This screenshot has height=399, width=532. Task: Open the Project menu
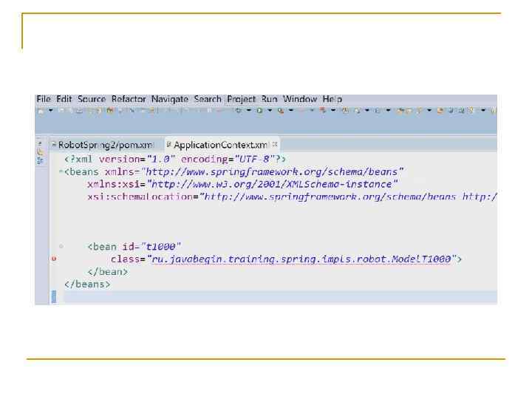241,99
